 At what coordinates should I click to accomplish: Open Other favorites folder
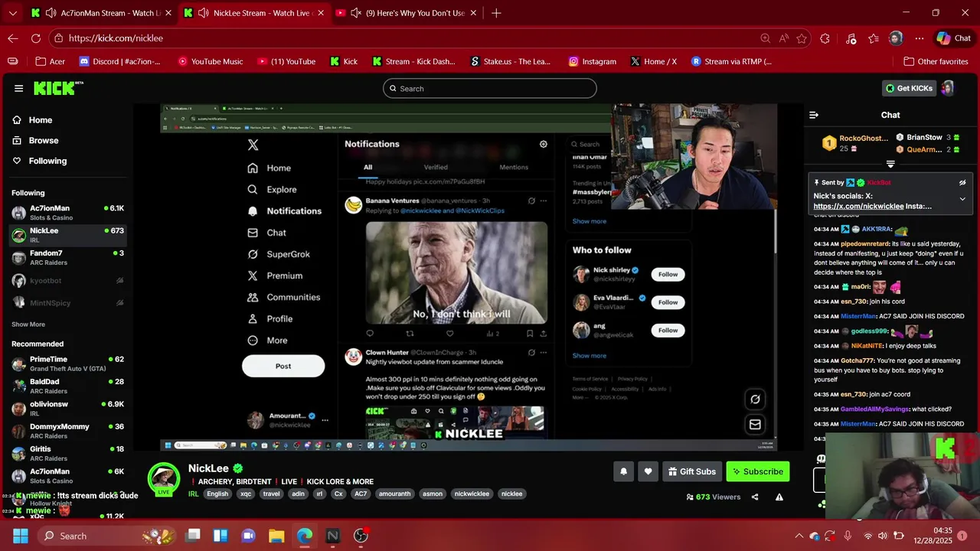click(x=936, y=61)
